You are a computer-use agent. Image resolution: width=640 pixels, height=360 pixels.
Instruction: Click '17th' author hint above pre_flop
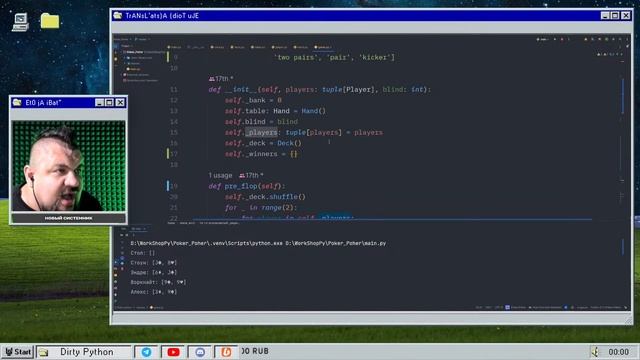(x=251, y=176)
